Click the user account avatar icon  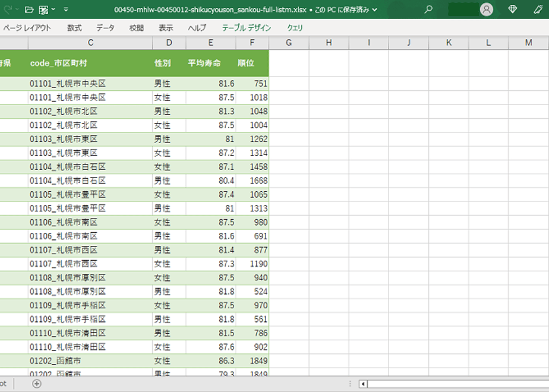click(x=487, y=10)
